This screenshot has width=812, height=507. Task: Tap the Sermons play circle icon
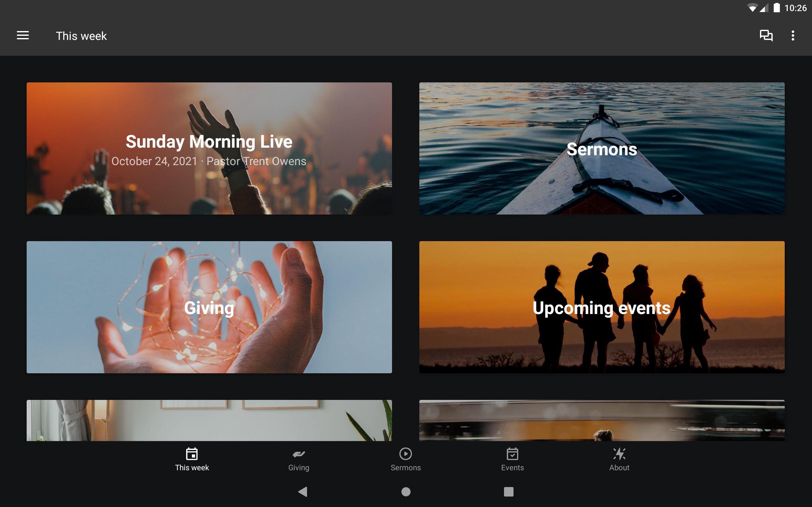pos(405,454)
